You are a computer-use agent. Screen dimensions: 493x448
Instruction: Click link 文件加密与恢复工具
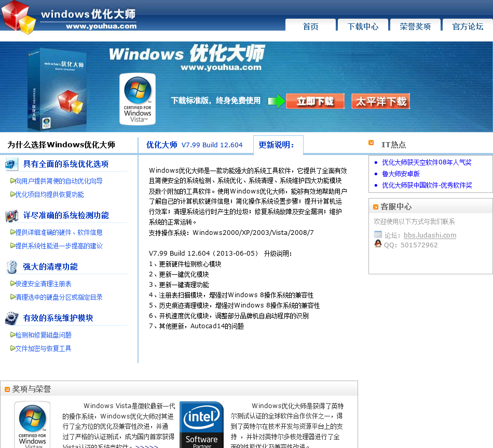click(44, 348)
